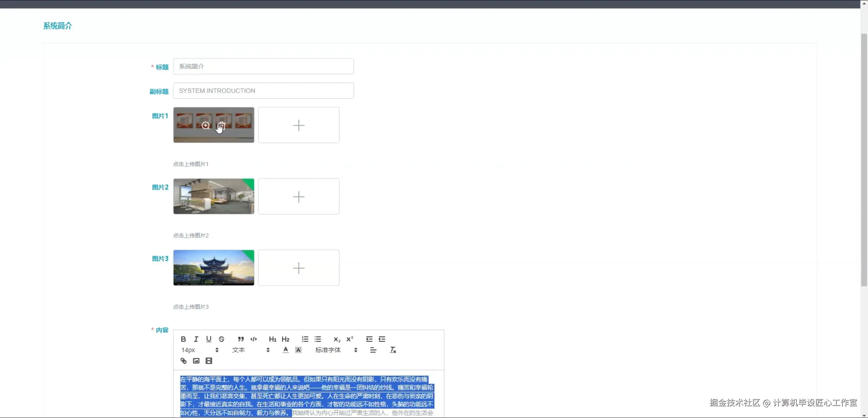The image size is (868, 418).
Task: Open the 标准字体 font family dropdown
Action: [x=328, y=350]
